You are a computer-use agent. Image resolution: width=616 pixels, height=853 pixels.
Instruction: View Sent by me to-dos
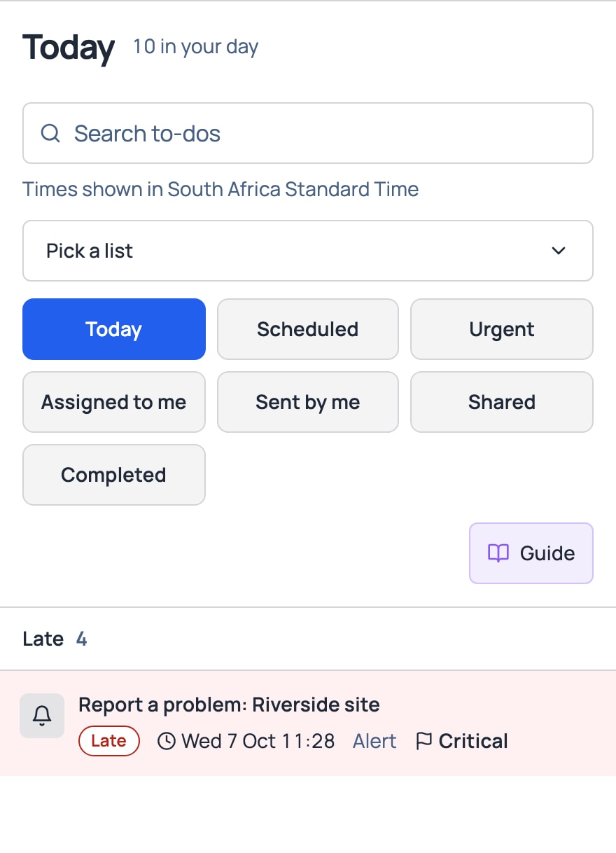click(308, 402)
